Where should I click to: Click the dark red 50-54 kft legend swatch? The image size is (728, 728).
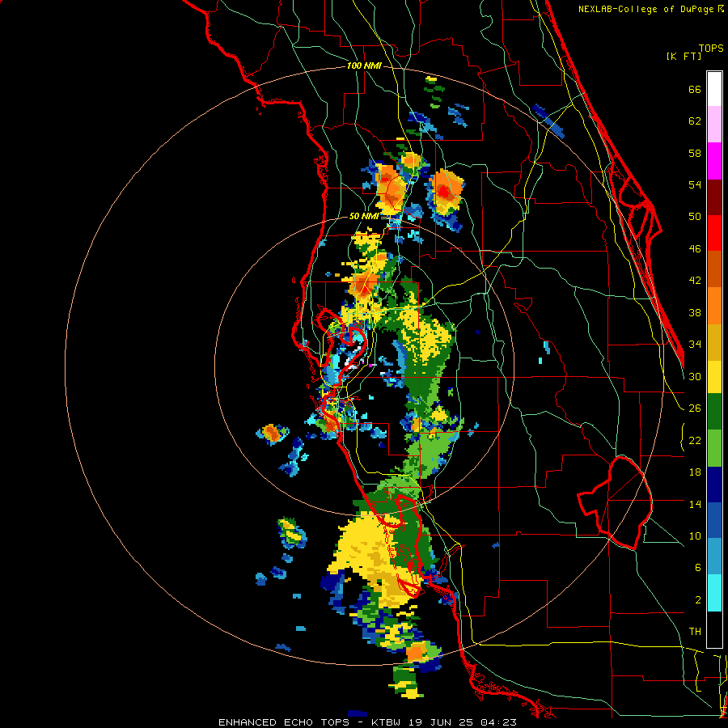pyautogui.click(x=714, y=197)
